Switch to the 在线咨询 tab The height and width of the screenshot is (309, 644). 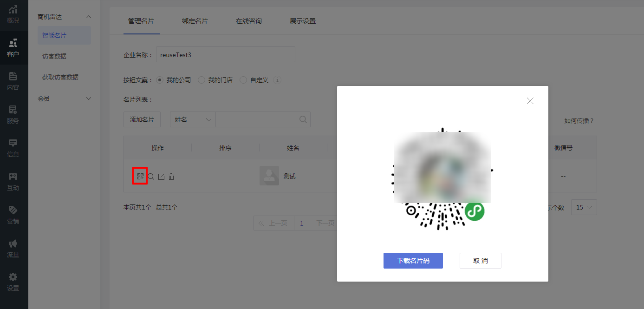point(249,21)
